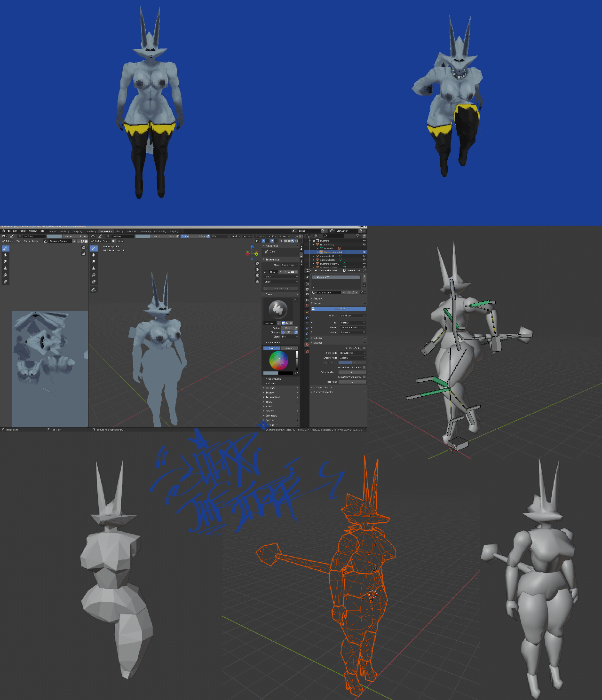The height and width of the screenshot is (700, 602).
Task: Select the Soften tool in the image editor
Action: (x=6, y=255)
